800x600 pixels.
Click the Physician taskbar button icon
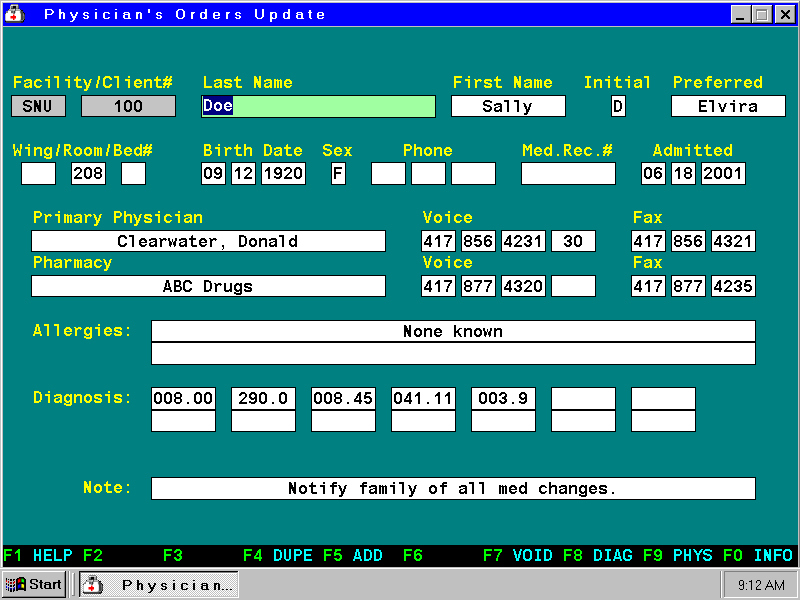(93, 585)
